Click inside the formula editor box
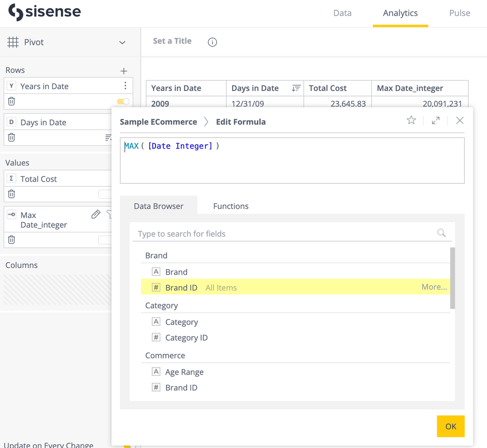487x448 pixels. click(x=292, y=160)
